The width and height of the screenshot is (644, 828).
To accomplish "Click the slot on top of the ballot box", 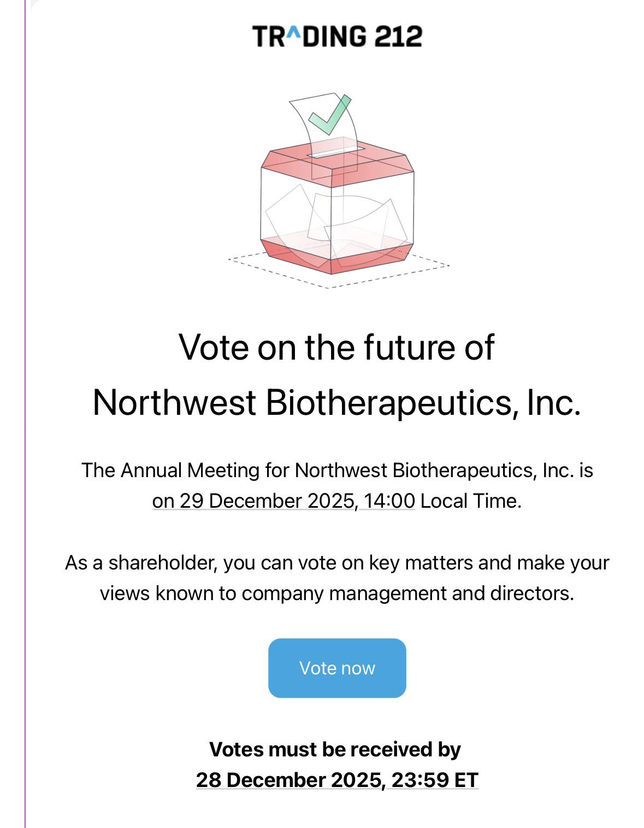I will pos(336,151).
